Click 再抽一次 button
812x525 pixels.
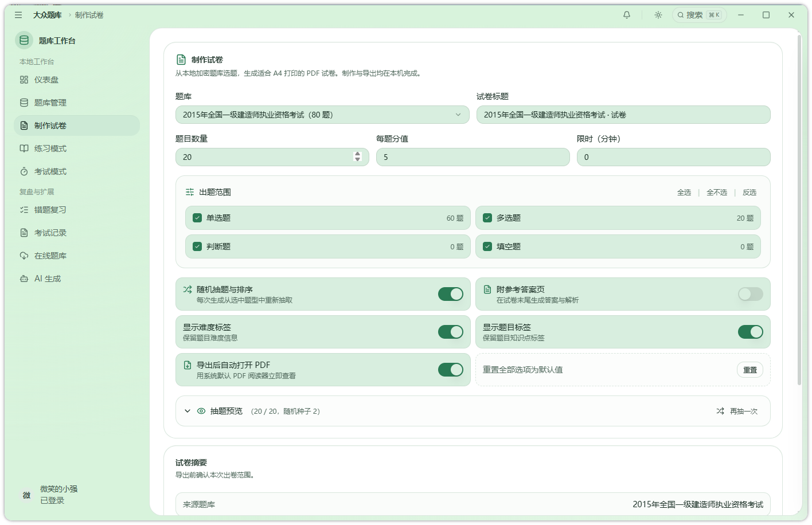point(737,411)
